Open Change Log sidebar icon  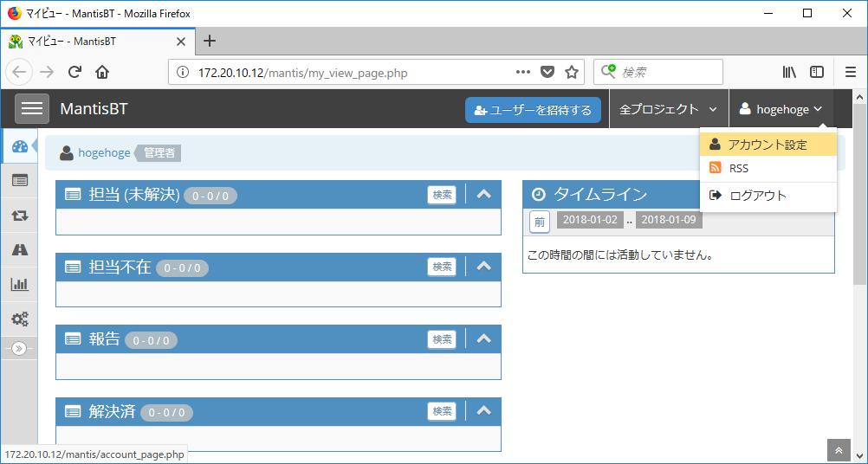pos(19,216)
